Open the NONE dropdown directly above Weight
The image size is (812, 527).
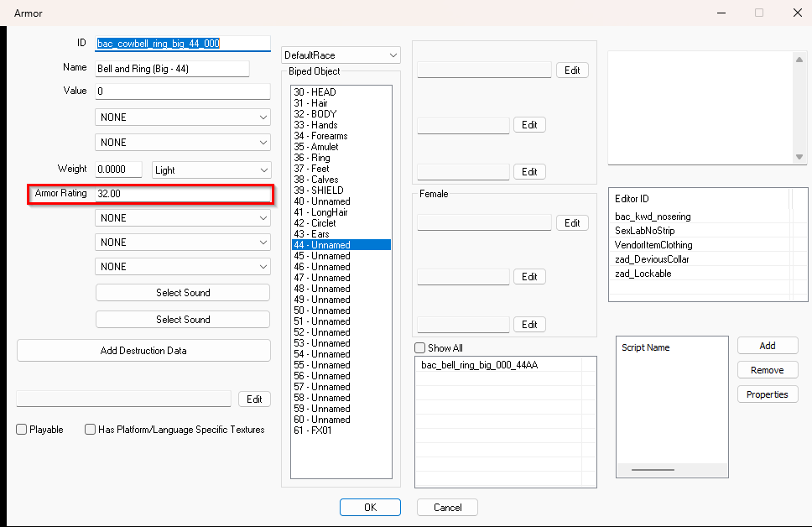coord(183,143)
